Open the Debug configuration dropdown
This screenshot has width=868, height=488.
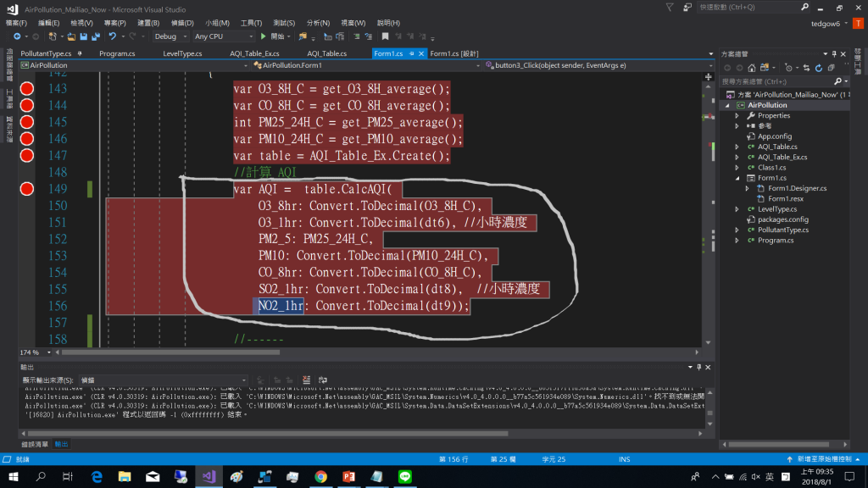pyautogui.click(x=170, y=36)
